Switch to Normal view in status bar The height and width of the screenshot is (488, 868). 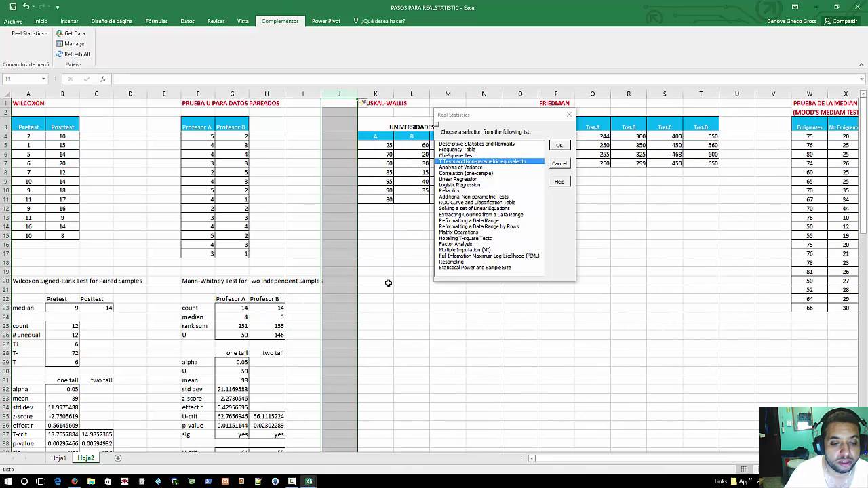click(744, 469)
